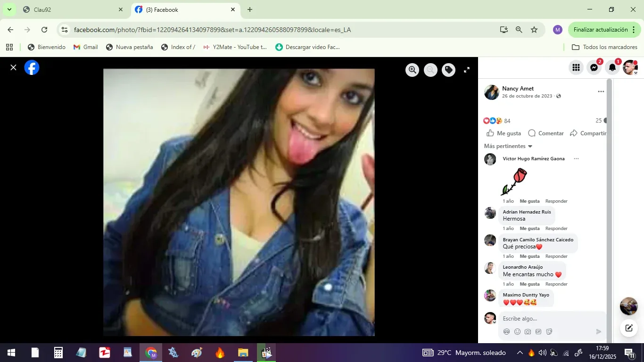644x362 pixels.
Task: Expand the Más pertinentes sort dropdown
Action: click(508, 146)
